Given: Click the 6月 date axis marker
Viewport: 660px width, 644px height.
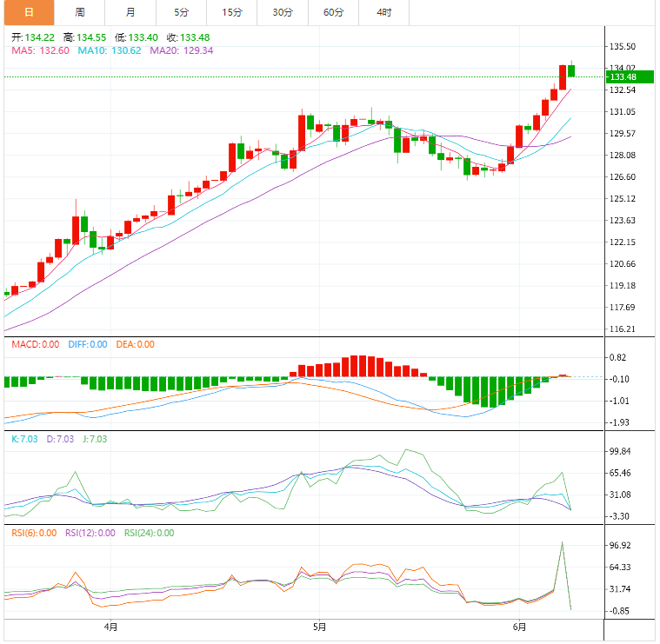Looking at the screenshot, I should [519, 626].
